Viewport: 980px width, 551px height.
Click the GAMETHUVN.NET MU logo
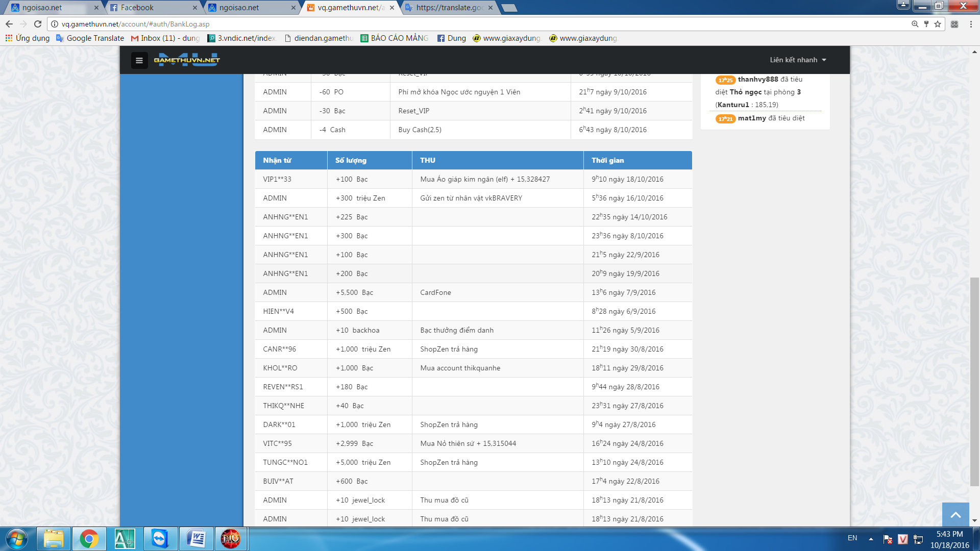[187, 60]
